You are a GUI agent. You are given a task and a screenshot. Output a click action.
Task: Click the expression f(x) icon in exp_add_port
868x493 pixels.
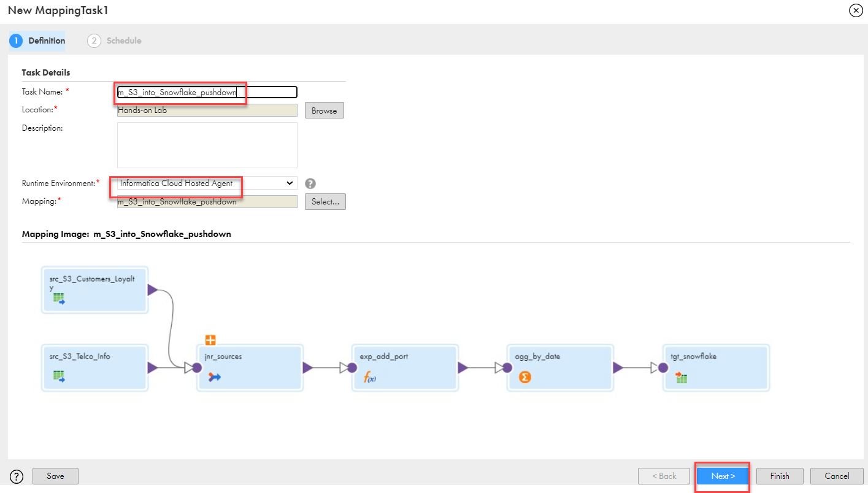click(x=369, y=378)
